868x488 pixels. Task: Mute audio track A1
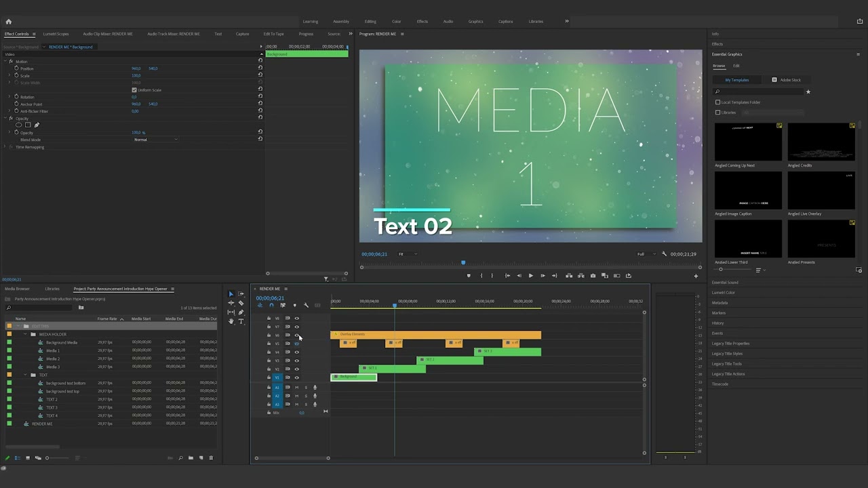[296, 388]
